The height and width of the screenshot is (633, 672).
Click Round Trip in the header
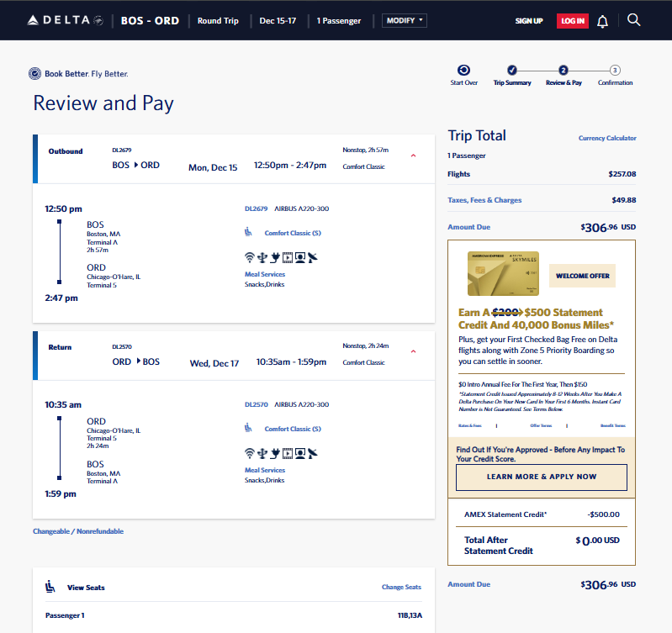[x=218, y=20]
